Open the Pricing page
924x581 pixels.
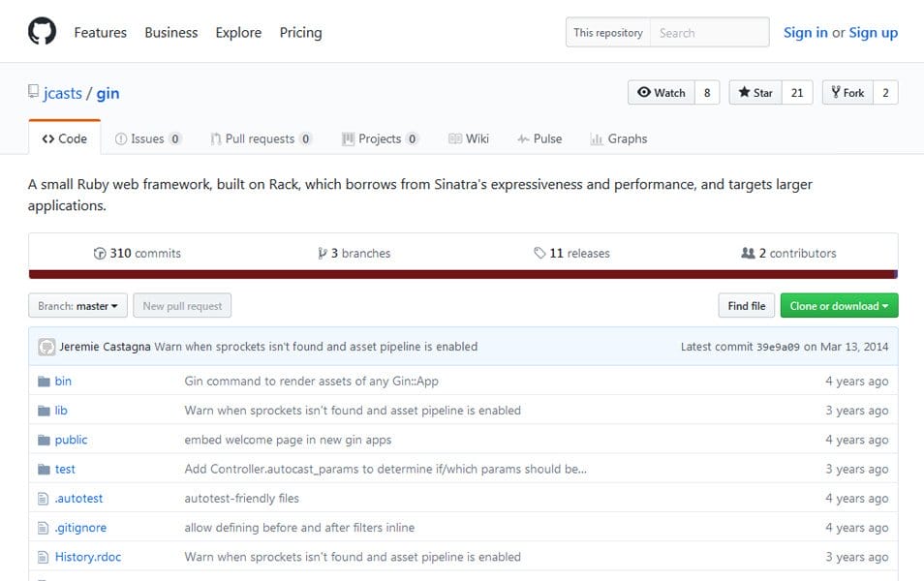300,32
